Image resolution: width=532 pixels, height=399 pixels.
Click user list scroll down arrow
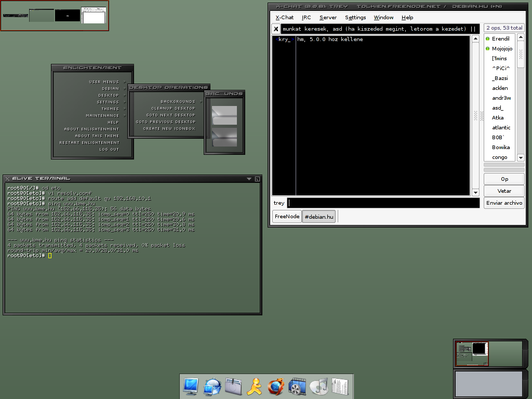click(x=521, y=157)
